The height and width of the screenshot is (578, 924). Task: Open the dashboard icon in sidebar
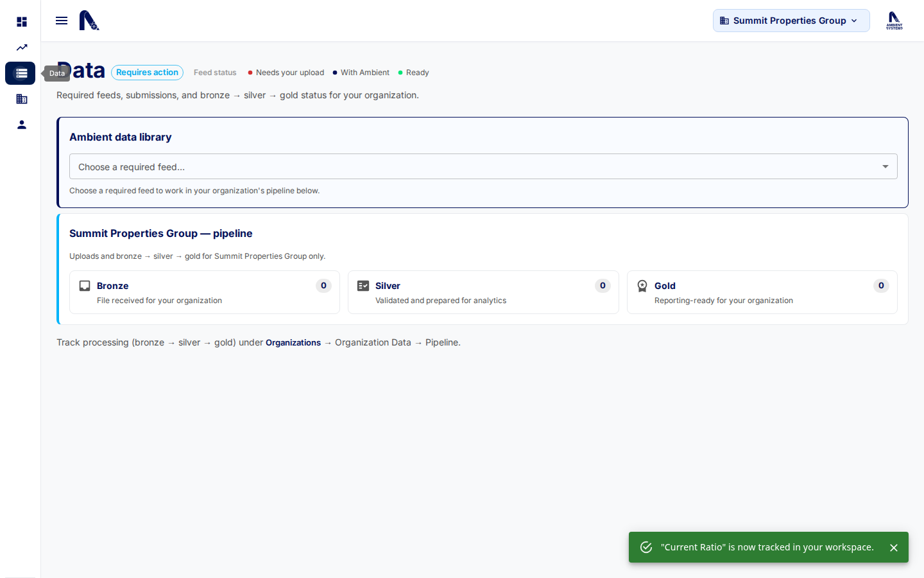[x=21, y=22]
